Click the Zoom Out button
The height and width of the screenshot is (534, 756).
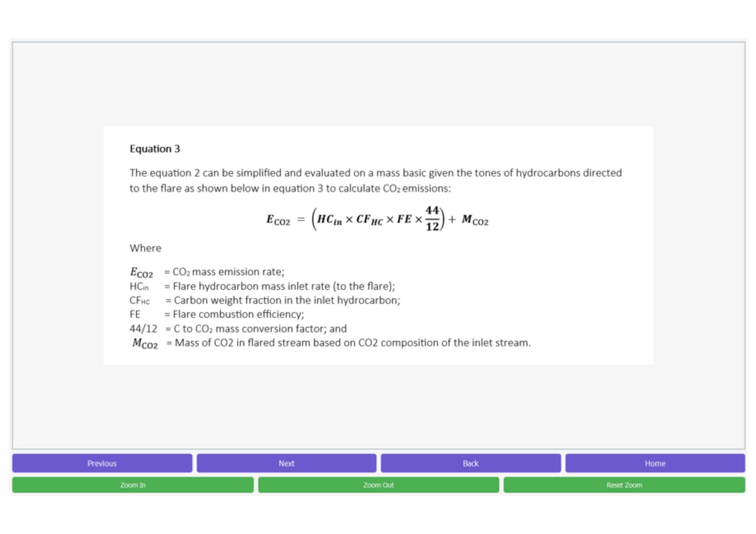pyautogui.click(x=378, y=485)
